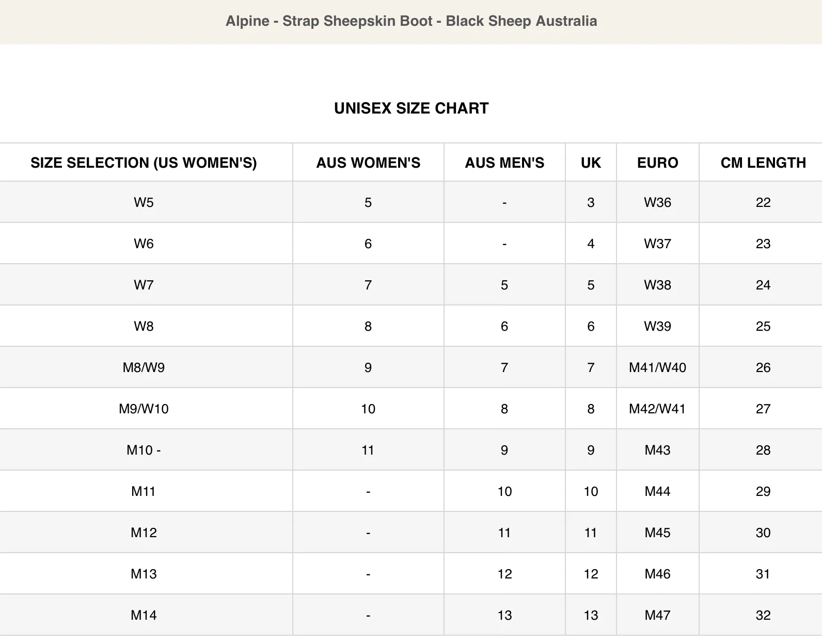Click the EURO column header

point(657,163)
